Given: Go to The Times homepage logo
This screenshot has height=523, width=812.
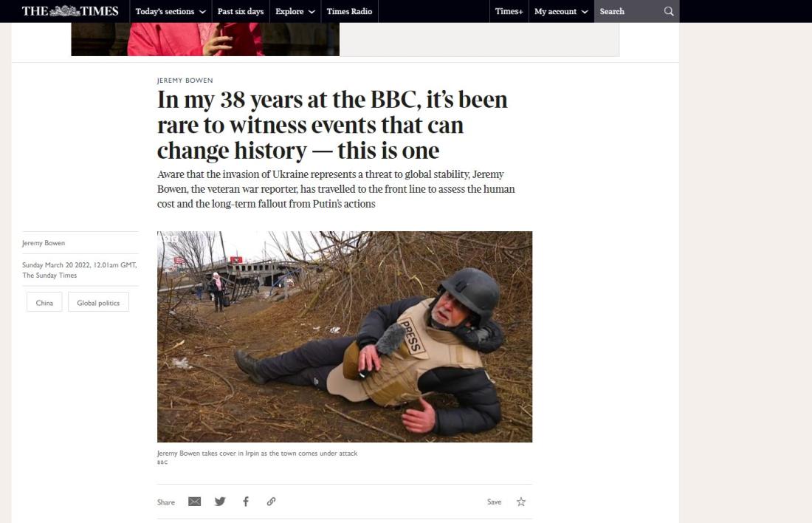Looking at the screenshot, I should click(70, 11).
